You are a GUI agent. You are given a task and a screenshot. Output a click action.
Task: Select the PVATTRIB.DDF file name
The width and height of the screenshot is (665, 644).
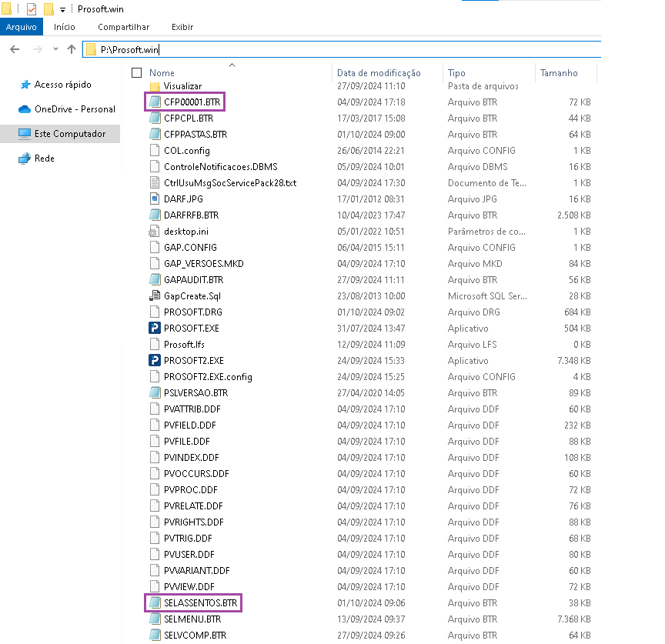point(192,409)
